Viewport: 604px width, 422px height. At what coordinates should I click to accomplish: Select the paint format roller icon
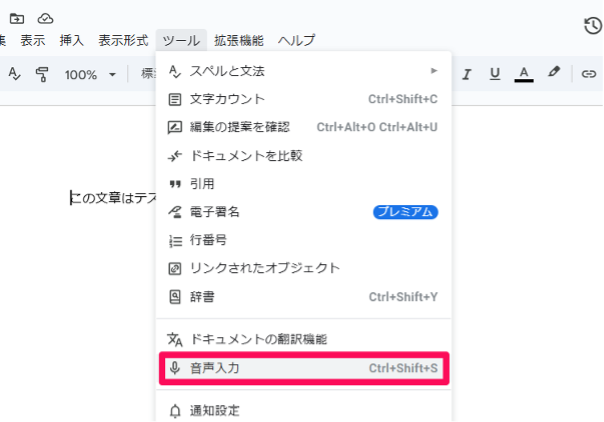click(x=42, y=74)
